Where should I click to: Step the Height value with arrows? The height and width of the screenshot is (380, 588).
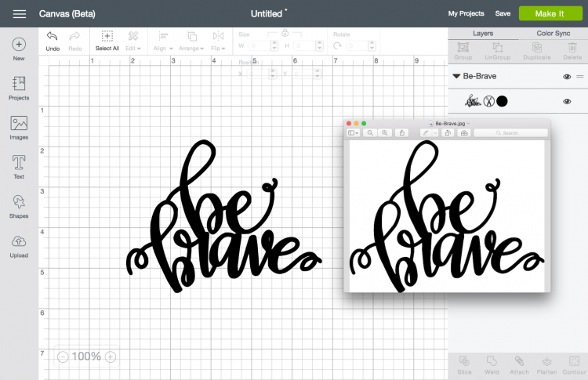[x=320, y=46]
